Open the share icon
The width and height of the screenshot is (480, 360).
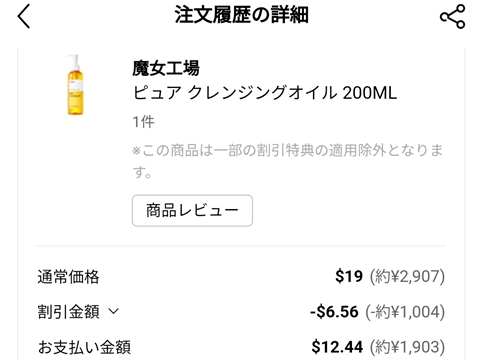tap(452, 16)
